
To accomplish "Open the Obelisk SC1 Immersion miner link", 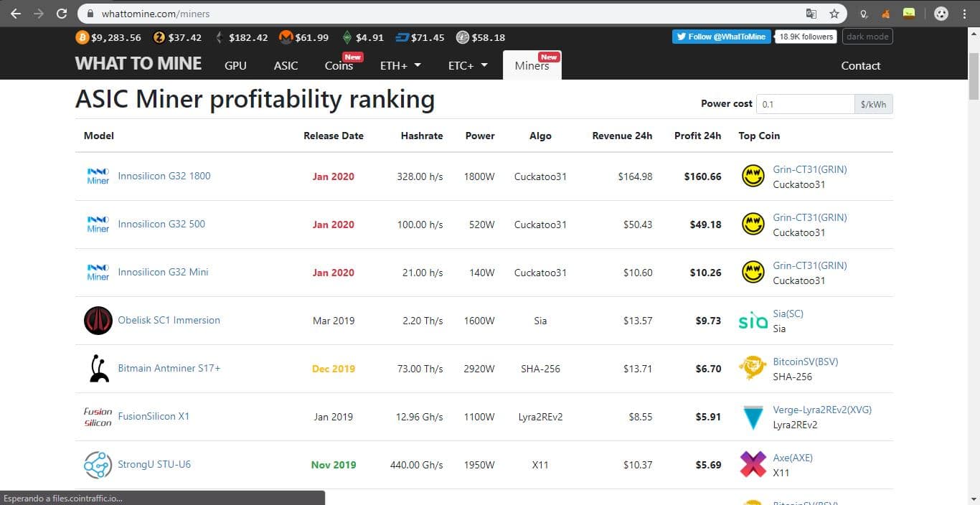I will tap(169, 320).
